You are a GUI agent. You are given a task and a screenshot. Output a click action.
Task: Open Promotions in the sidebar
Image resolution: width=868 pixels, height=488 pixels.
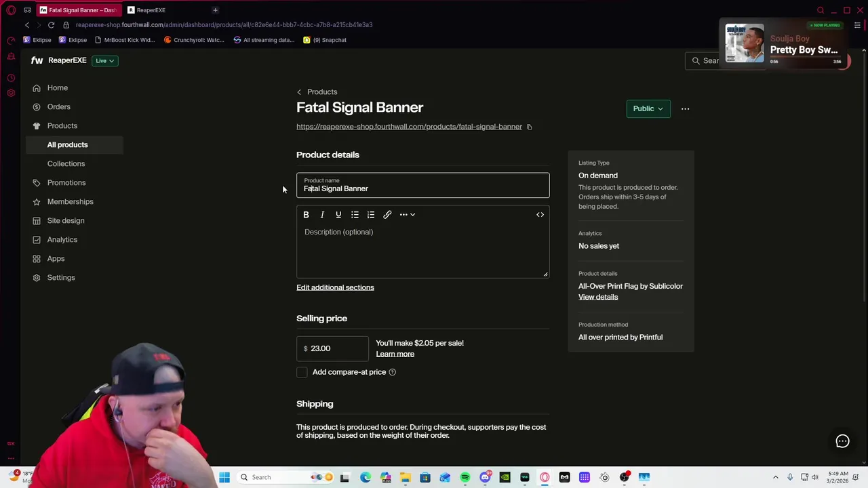(66, 183)
